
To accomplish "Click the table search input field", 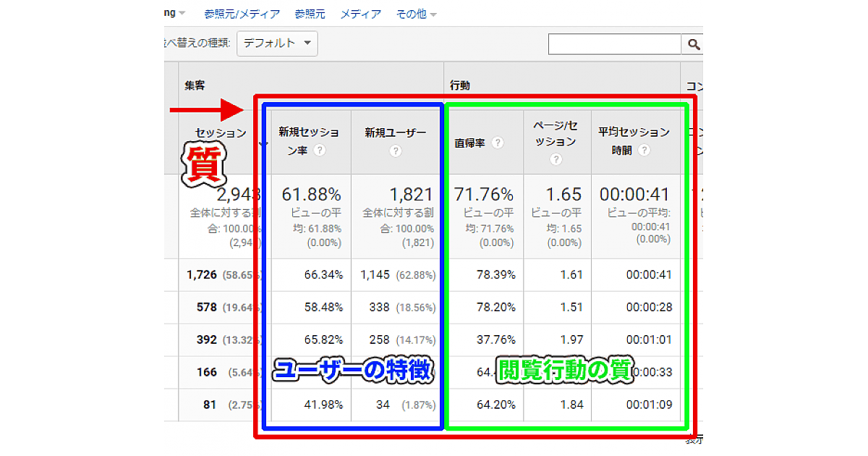I will point(615,45).
